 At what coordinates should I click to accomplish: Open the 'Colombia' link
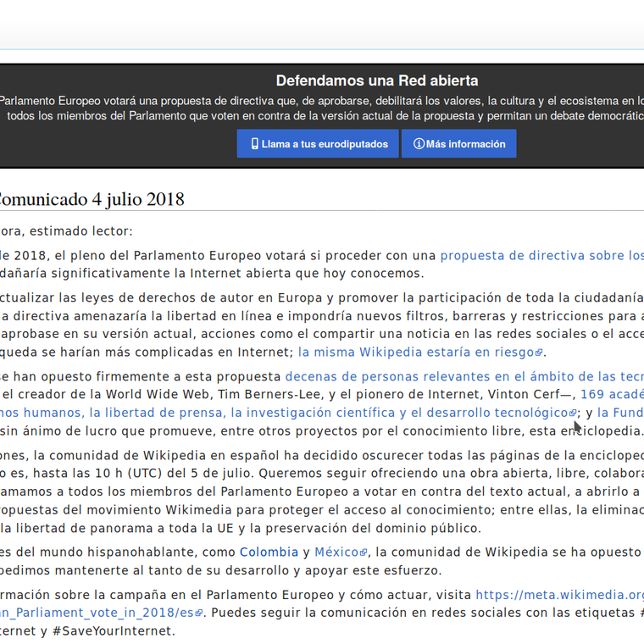(269, 552)
